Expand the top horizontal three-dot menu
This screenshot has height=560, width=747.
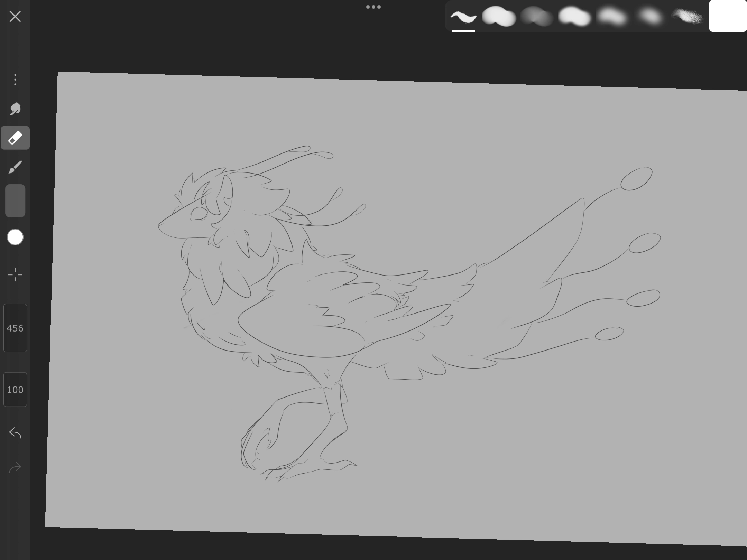coord(373,7)
